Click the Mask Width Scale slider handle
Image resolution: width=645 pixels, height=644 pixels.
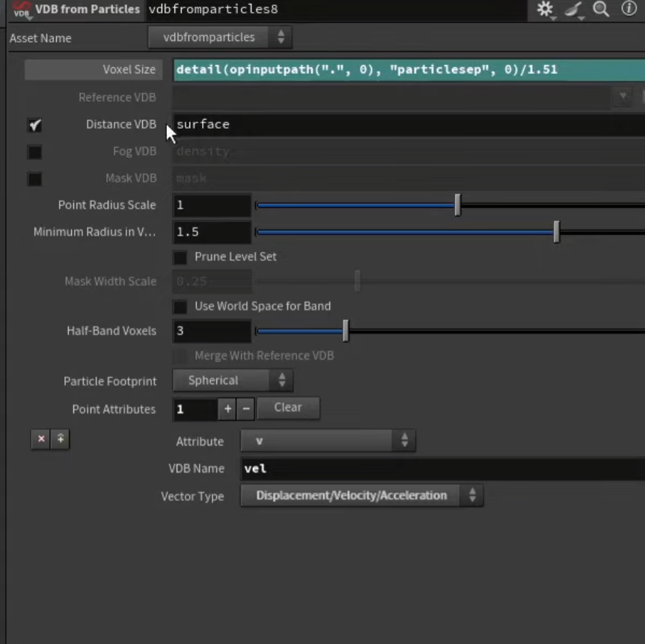coord(358,281)
